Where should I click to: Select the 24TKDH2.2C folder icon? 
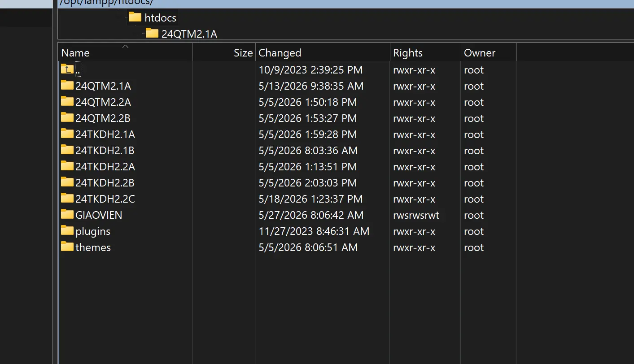point(67,198)
